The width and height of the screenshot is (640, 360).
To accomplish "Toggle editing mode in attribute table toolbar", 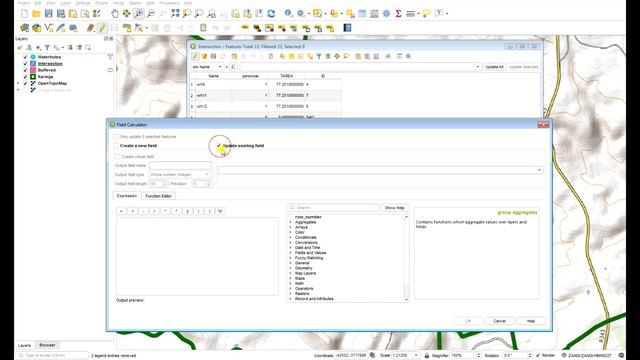I will (x=195, y=56).
